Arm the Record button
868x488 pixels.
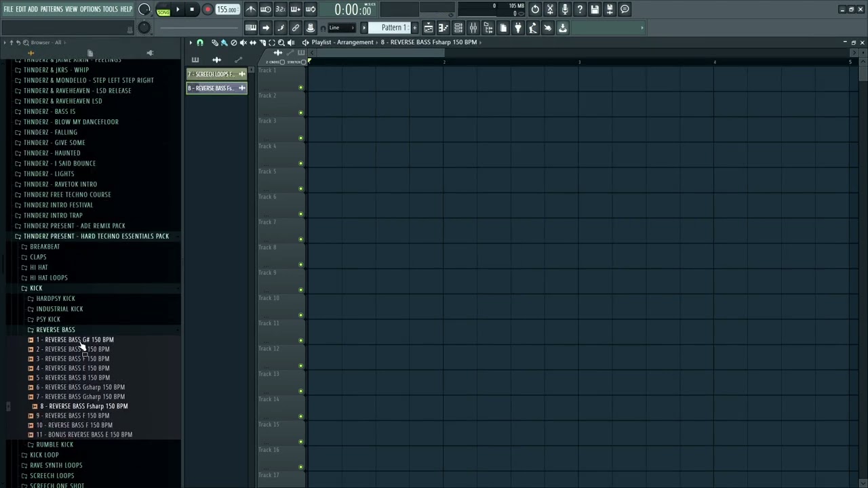click(x=208, y=9)
